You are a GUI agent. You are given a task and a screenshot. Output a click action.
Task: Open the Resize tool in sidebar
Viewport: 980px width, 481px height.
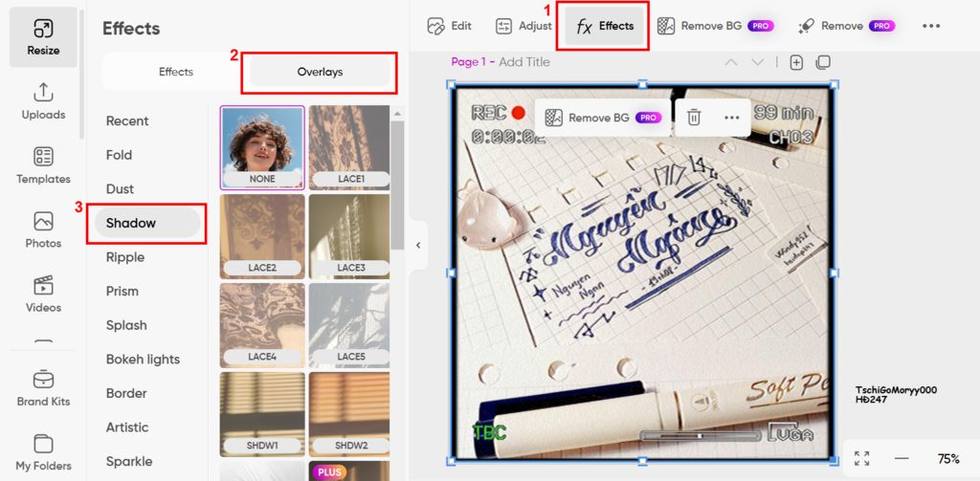(x=43, y=37)
